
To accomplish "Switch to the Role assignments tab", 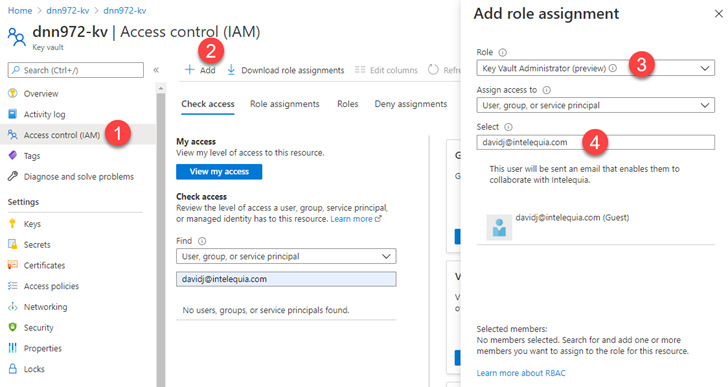I will point(285,104).
